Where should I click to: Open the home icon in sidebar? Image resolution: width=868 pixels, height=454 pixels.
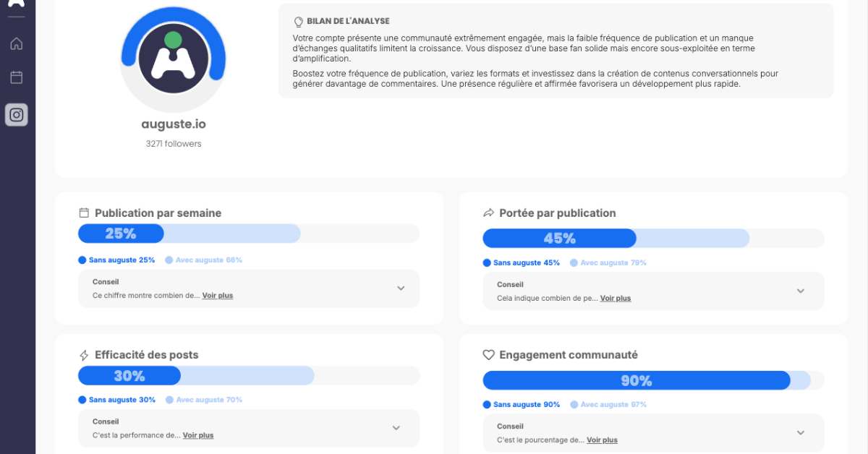tap(17, 43)
